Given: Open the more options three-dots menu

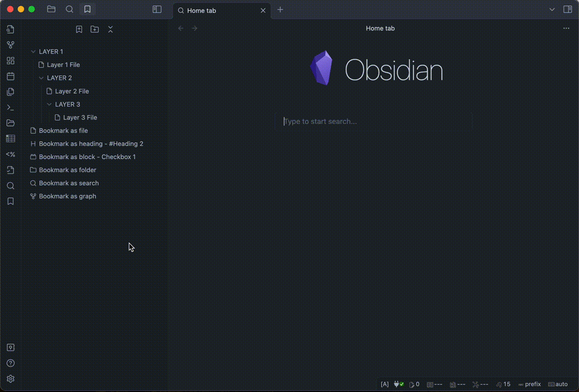Looking at the screenshot, I should pos(566,28).
